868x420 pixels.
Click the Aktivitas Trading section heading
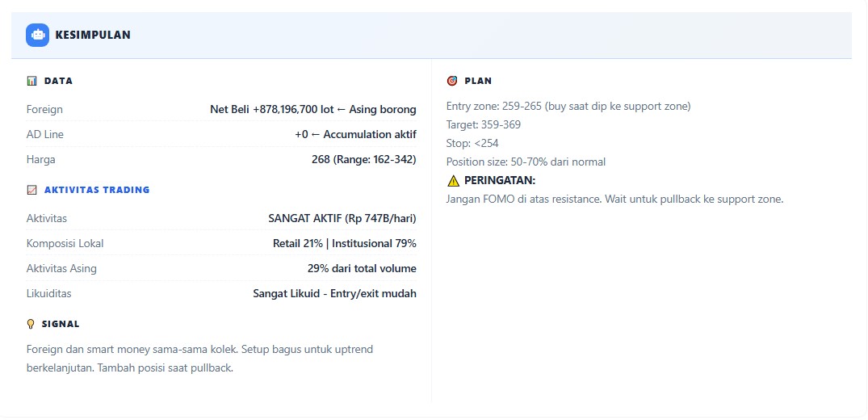point(97,190)
